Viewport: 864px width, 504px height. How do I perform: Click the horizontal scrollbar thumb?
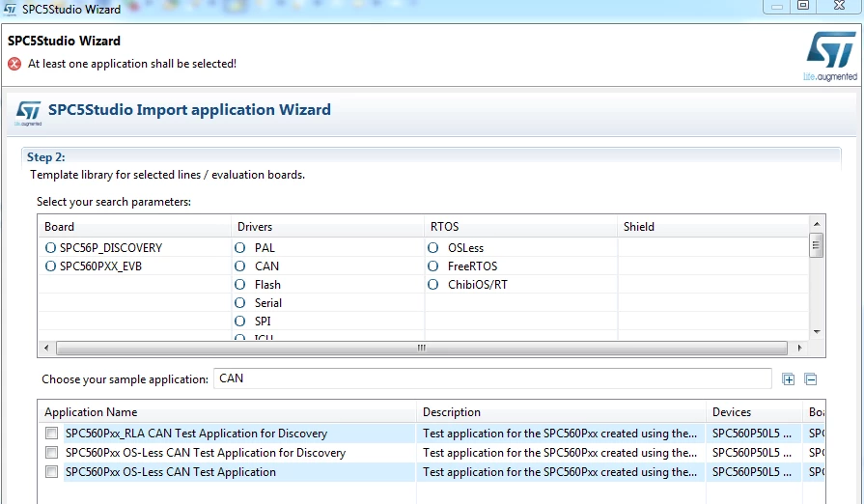click(422, 348)
